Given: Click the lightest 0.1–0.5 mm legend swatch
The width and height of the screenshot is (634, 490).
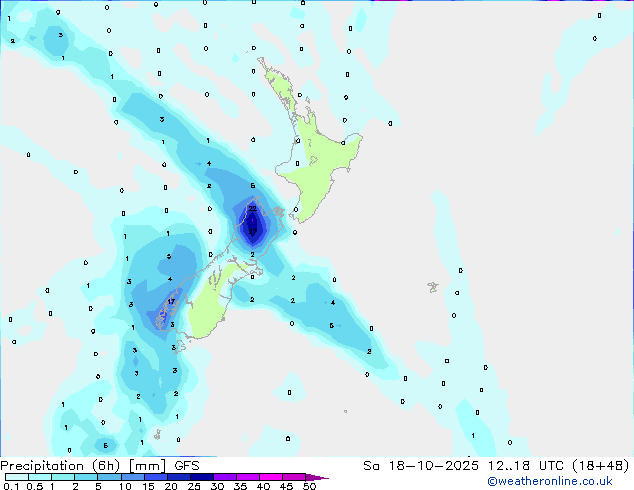Looking at the screenshot, I should (17, 477).
